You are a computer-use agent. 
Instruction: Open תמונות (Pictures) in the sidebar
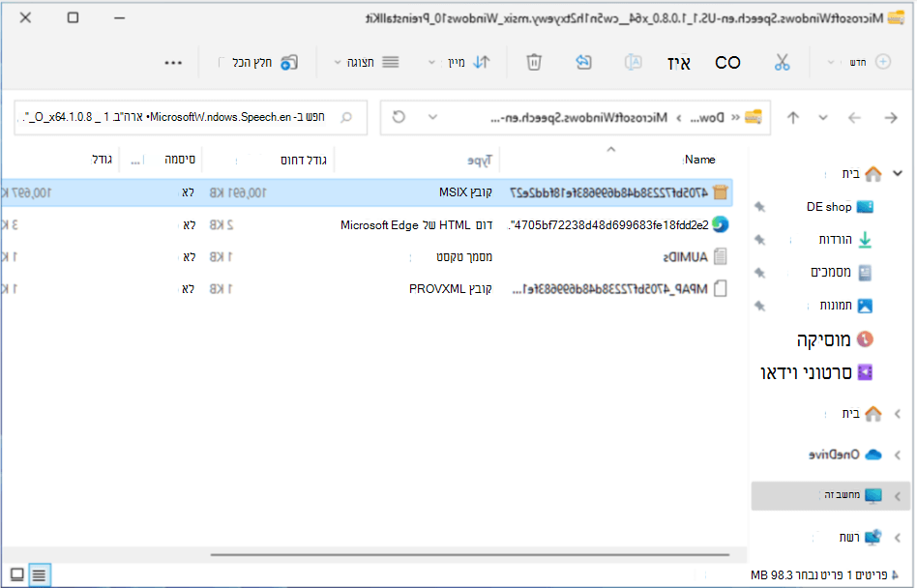(x=845, y=306)
